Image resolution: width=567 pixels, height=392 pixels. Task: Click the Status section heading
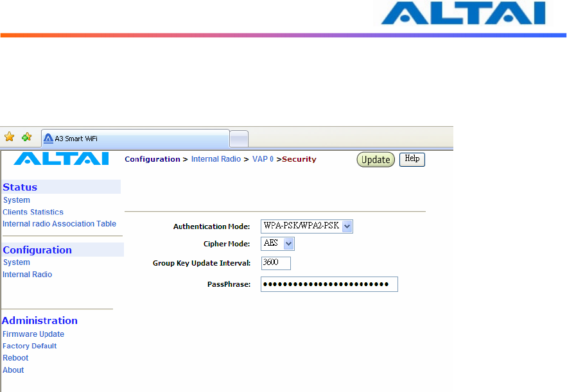pyautogui.click(x=20, y=187)
